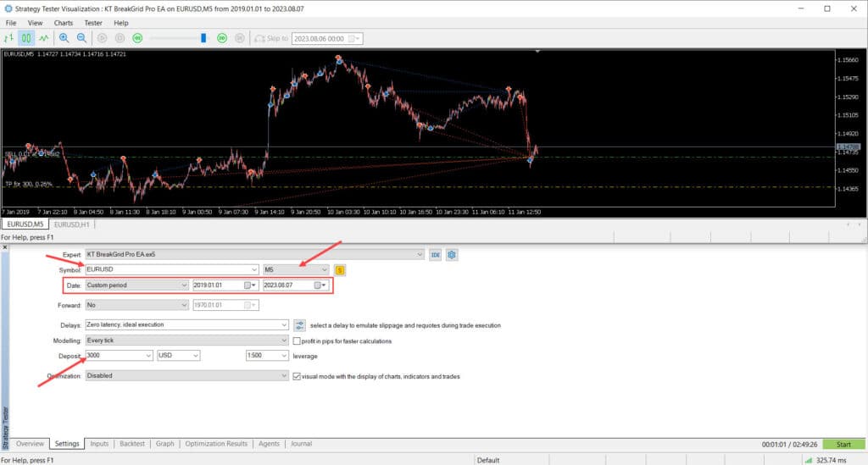Open expert in IDE editor

click(435, 255)
